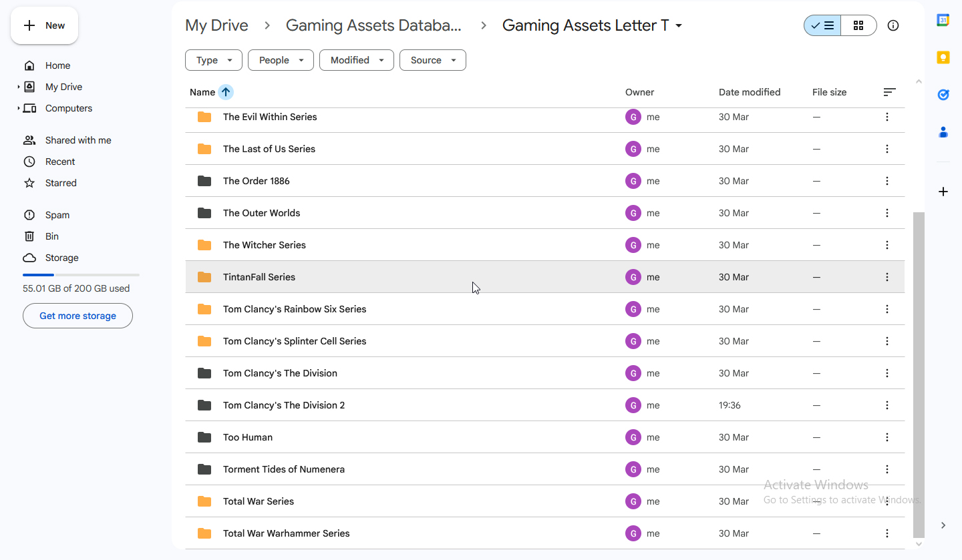Open Contacts side panel icon

coord(943,132)
